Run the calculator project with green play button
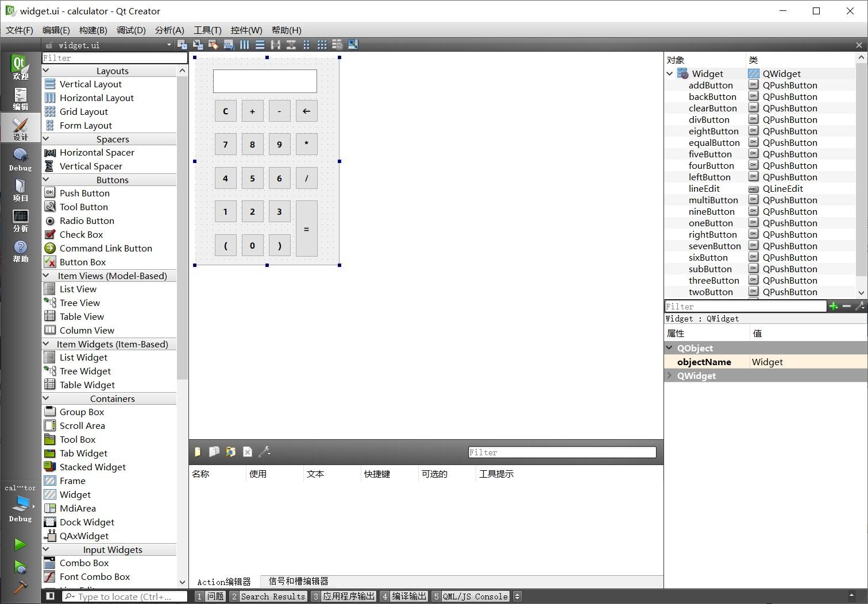The width and height of the screenshot is (868, 604). coord(20,544)
